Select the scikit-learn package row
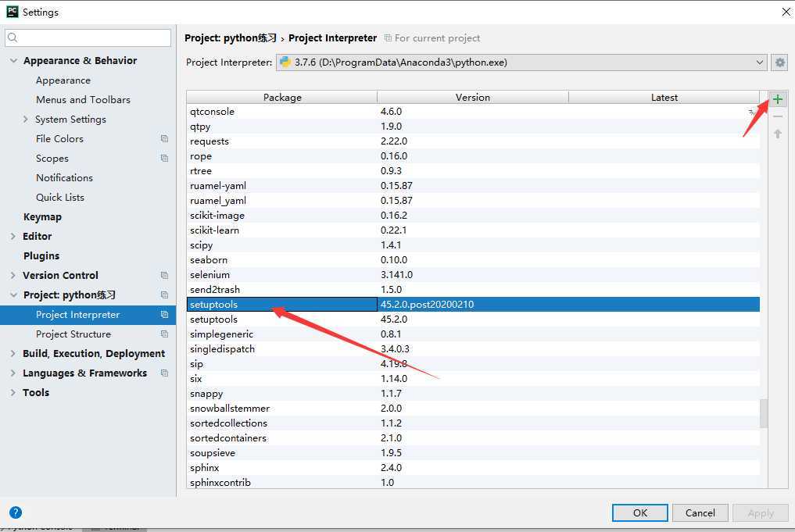 click(473, 230)
